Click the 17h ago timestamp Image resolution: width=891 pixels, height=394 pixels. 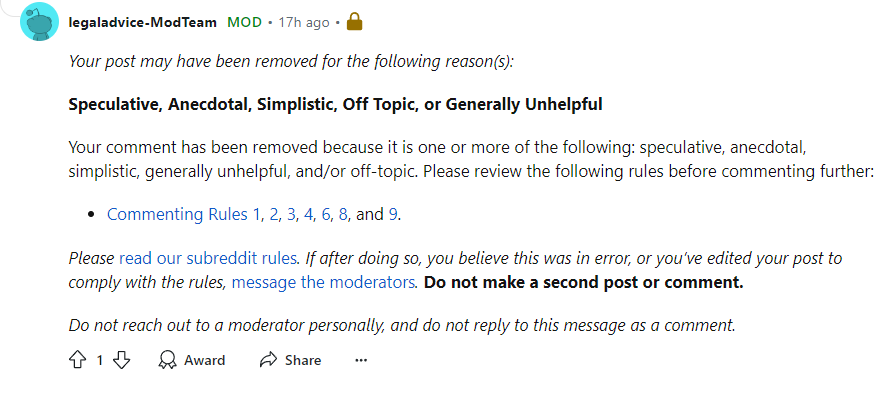304,22
